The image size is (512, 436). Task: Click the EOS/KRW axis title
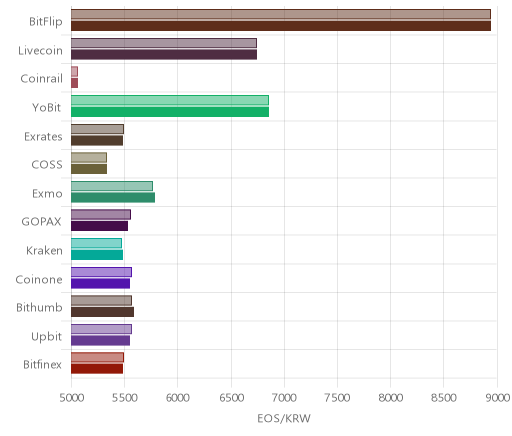point(284,418)
